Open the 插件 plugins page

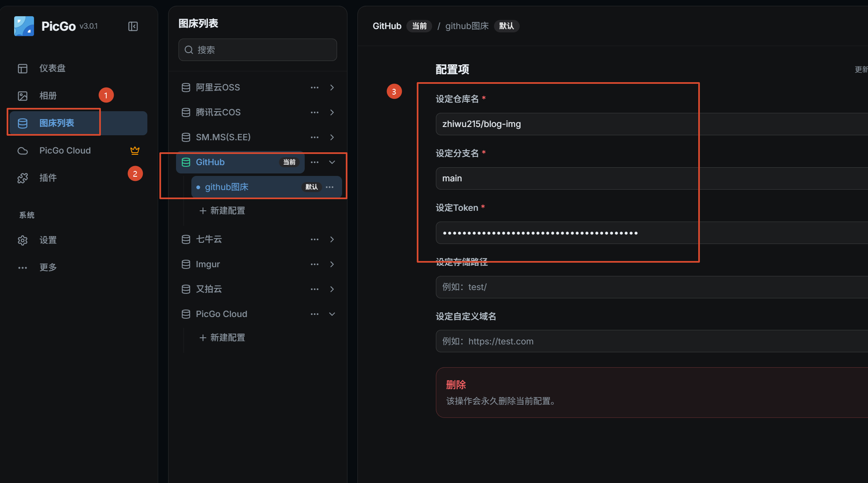coord(78,178)
